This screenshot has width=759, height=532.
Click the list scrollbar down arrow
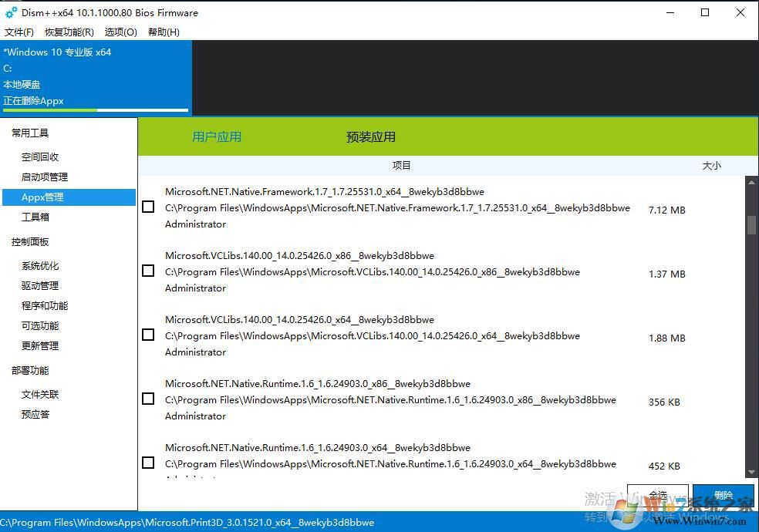(x=751, y=472)
